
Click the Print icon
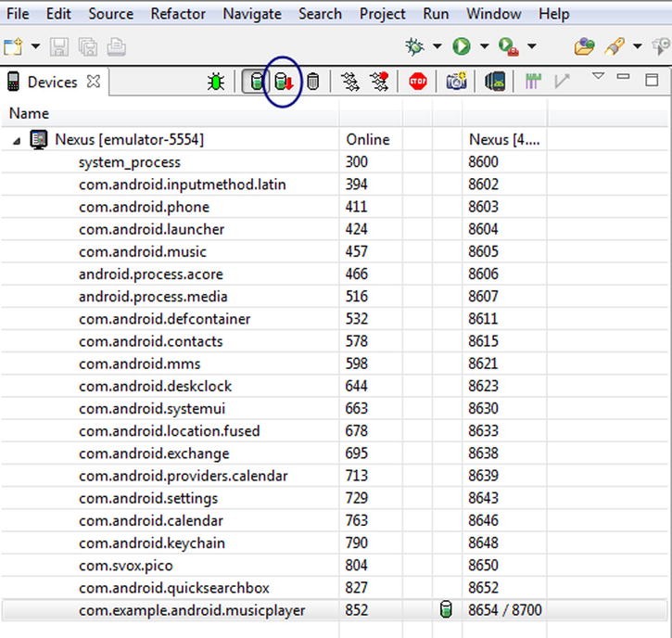pos(116,46)
